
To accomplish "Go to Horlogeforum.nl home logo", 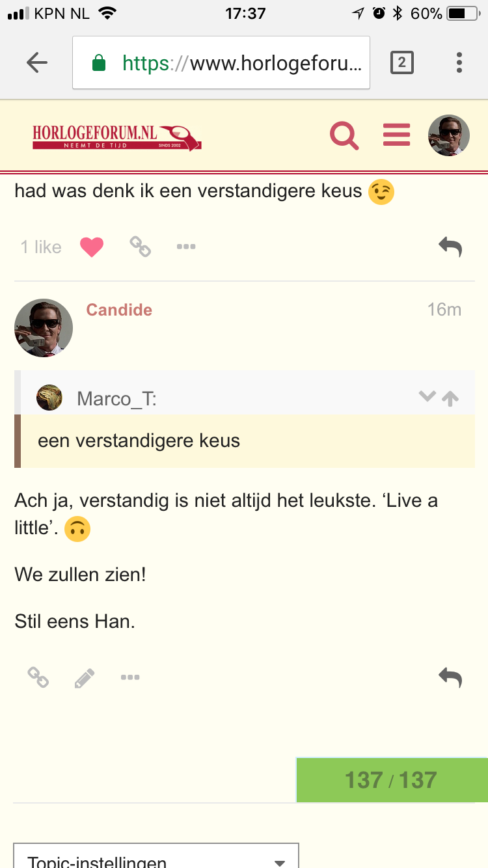I will tap(117, 137).
